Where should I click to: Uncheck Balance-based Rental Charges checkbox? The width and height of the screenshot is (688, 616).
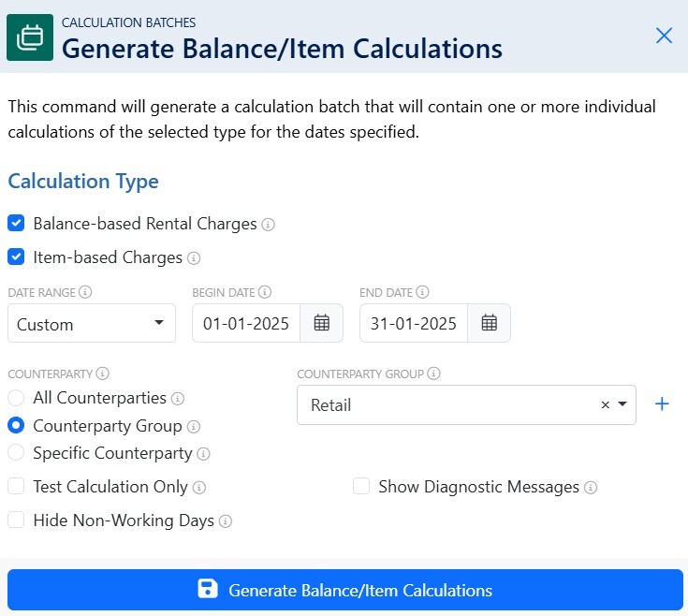(x=16, y=223)
